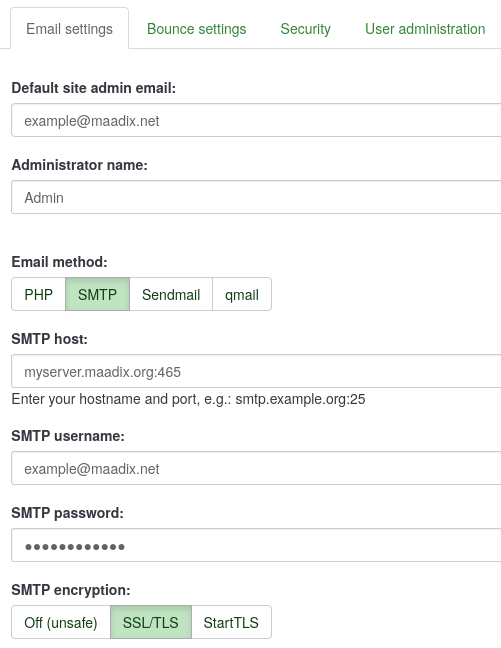The width and height of the screenshot is (501, 648).
Task: Open the Bounce settings tab
Action: pyautogui.click(x=196, y=29)
